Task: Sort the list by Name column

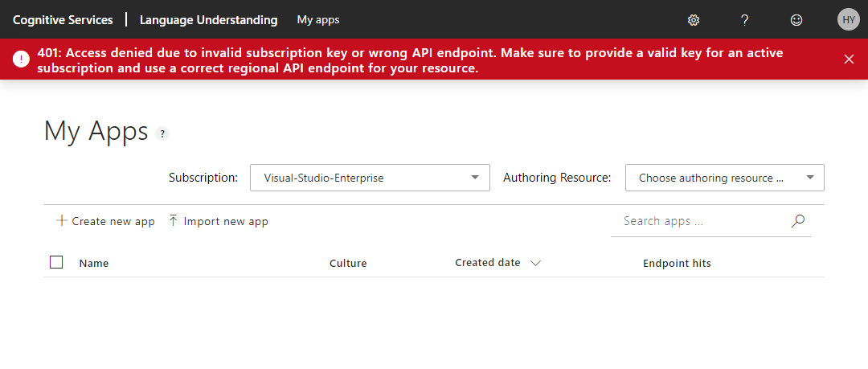Action: [94, 263]
